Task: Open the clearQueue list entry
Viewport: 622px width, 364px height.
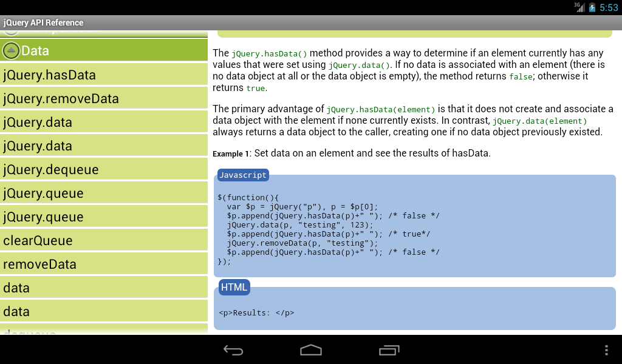Action: tap(103, 240)
